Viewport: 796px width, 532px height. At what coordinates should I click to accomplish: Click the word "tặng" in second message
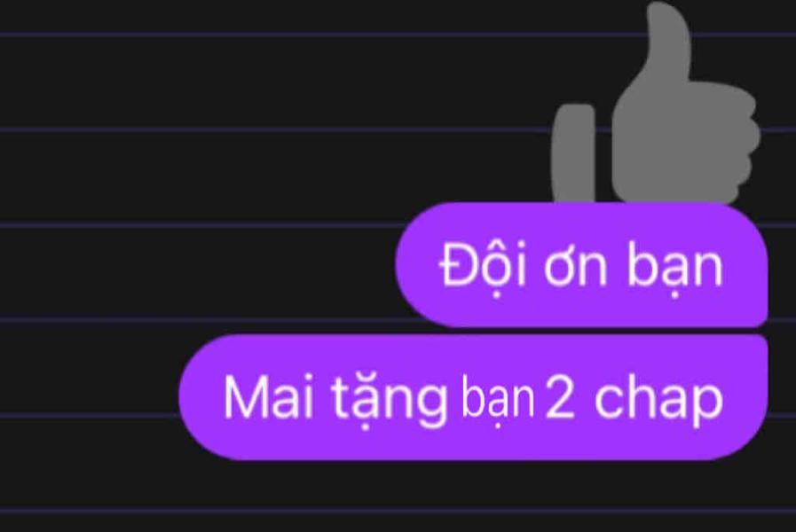coord(390,402)
